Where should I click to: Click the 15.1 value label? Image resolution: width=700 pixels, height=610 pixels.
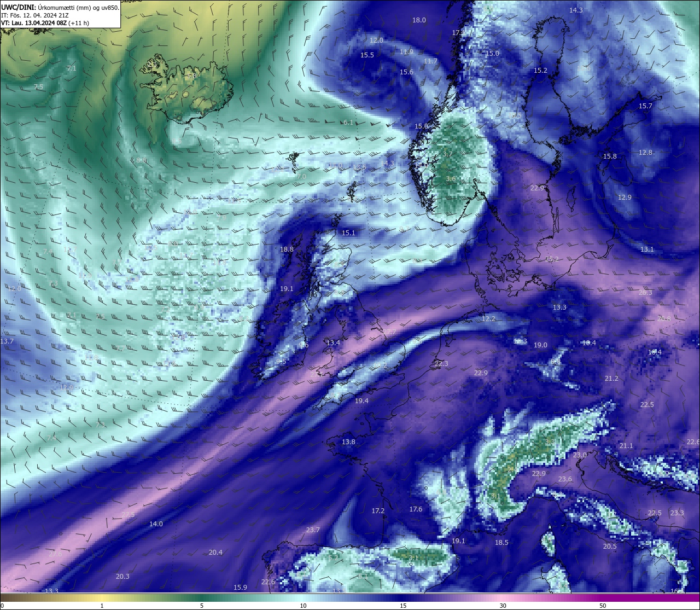(348, 233)
